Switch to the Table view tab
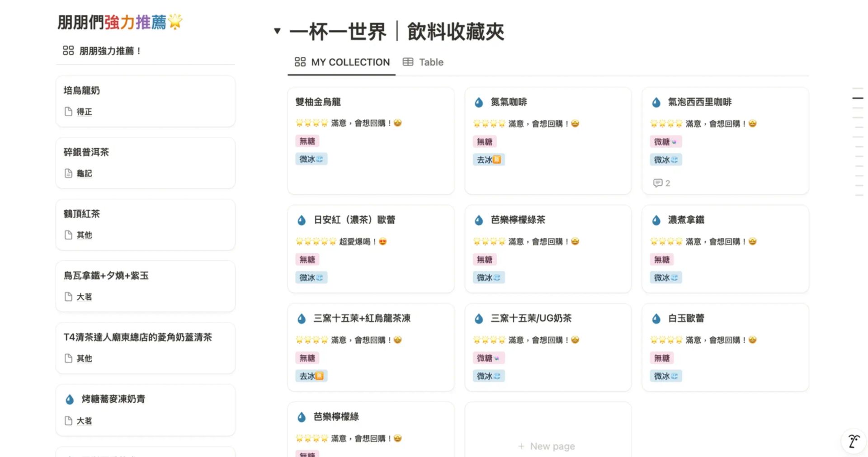The image size is (868, 457). coord(423,62)
